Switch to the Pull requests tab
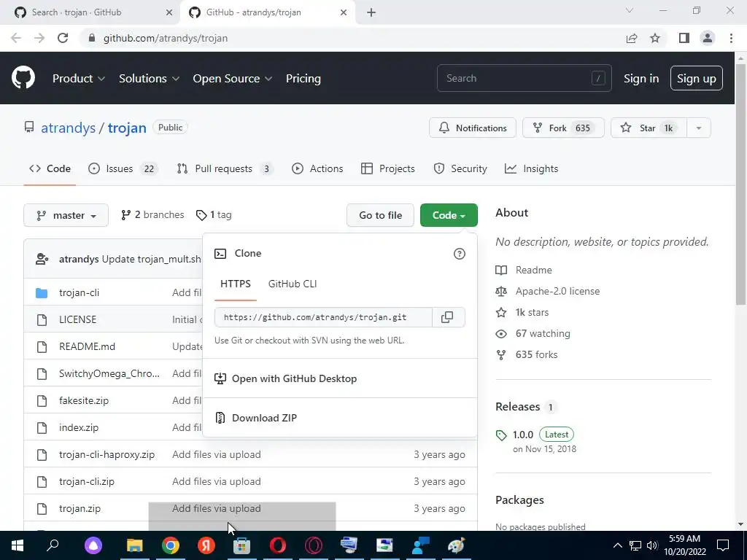 point(225,168)
